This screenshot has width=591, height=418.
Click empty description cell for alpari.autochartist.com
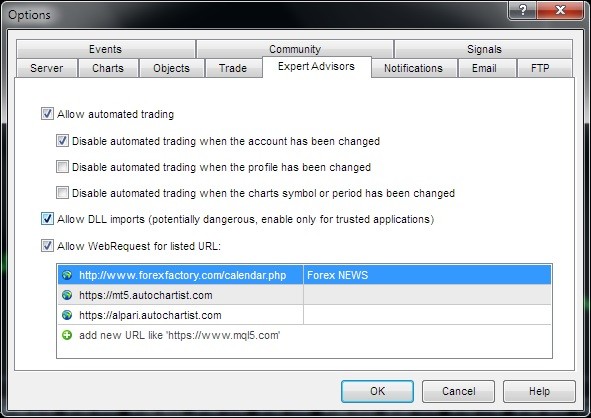tap(427, 315)
